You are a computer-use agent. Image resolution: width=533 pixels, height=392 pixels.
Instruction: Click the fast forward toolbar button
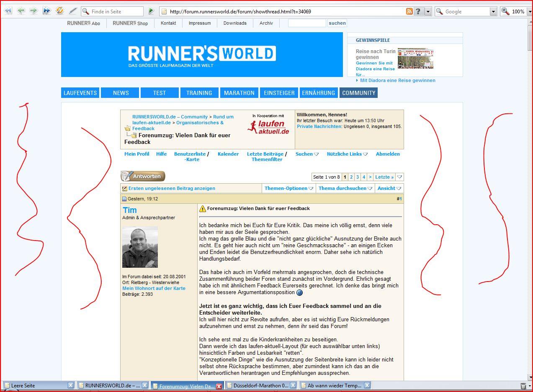[46, 11]
